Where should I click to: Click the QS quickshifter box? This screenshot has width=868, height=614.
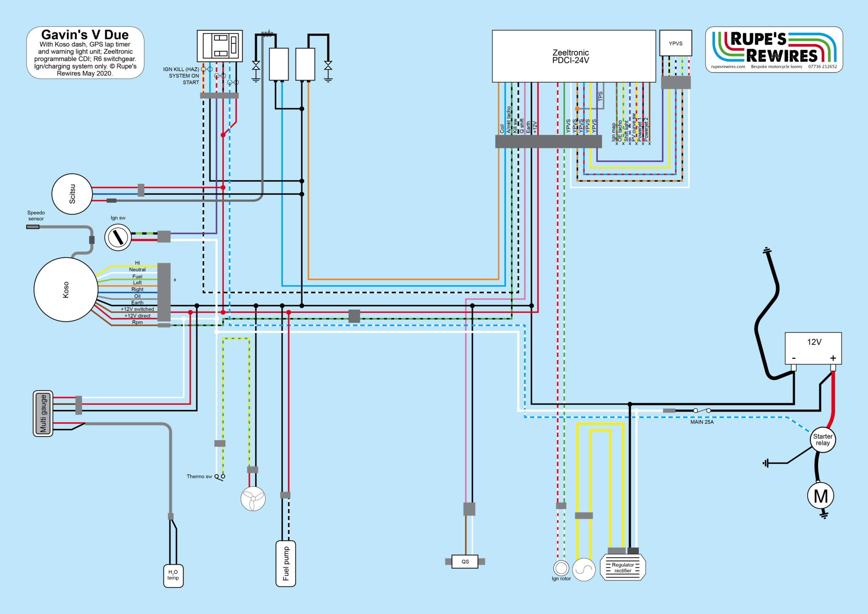tap(465, 561)
